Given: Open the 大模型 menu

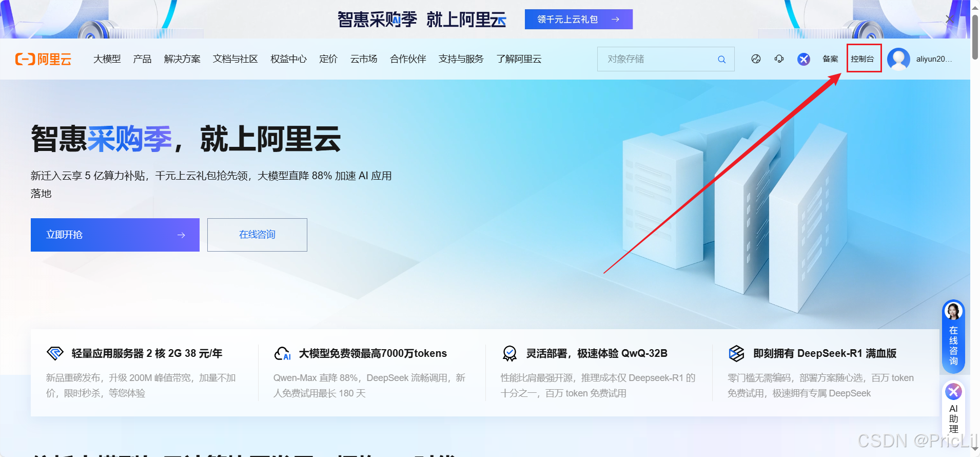Looking at the screenshot, I should pyautogui.click(x=107, y=59).
